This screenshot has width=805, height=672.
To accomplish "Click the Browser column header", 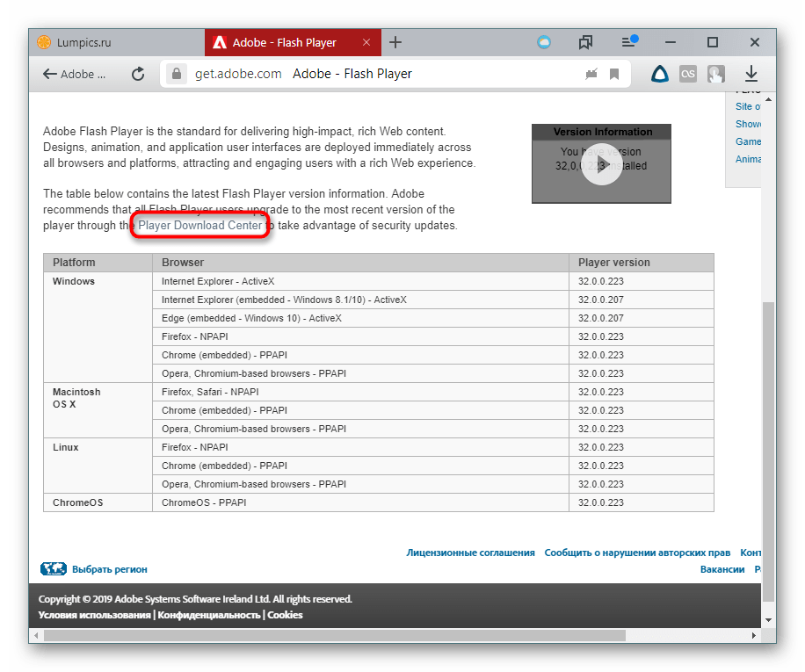I will click(x=360, y=263).
